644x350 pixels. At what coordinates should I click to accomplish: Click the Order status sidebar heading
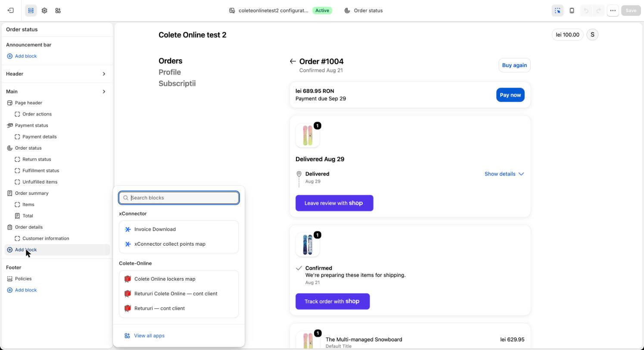22,29
